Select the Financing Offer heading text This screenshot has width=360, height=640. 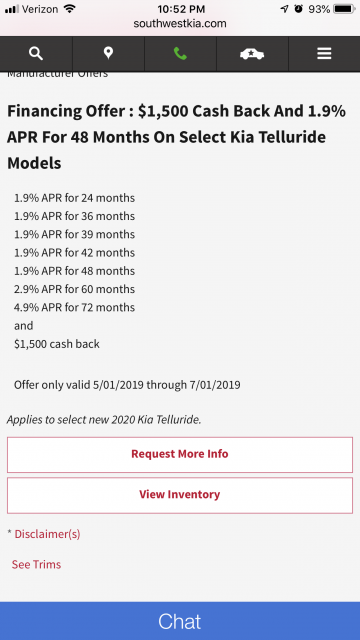176,137
